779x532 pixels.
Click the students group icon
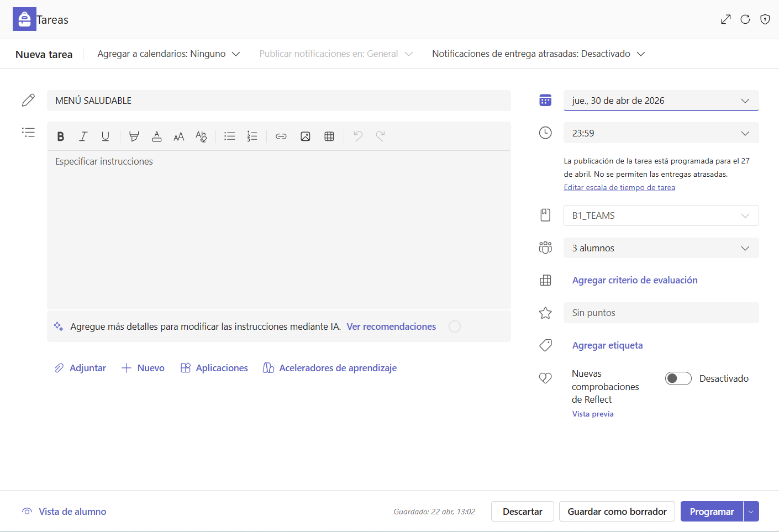tap(545, 247)
